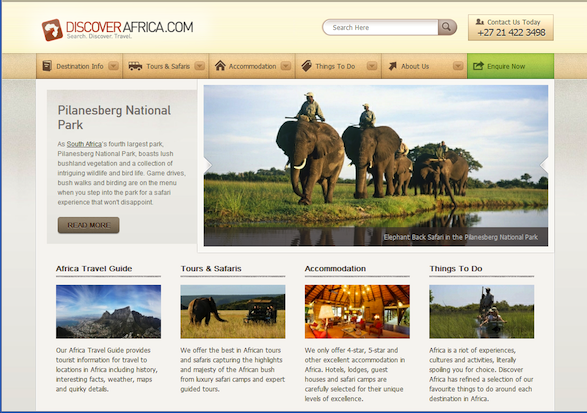Click the DiscoverAfrica.com logo
Screen dimensions: 587x413
118,29
